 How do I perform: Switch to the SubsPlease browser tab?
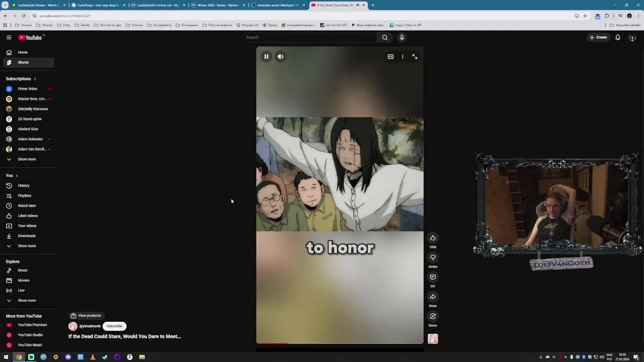click(98, 5)
